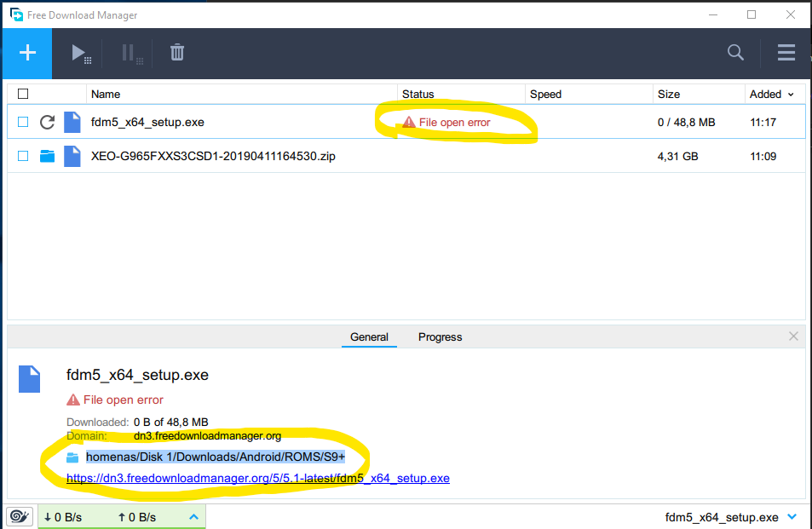Click the fdm5_x64_setup.exe heading in details panel
Image resolution: width=812 pixels, height=529 pixels.
click(137, 375)
